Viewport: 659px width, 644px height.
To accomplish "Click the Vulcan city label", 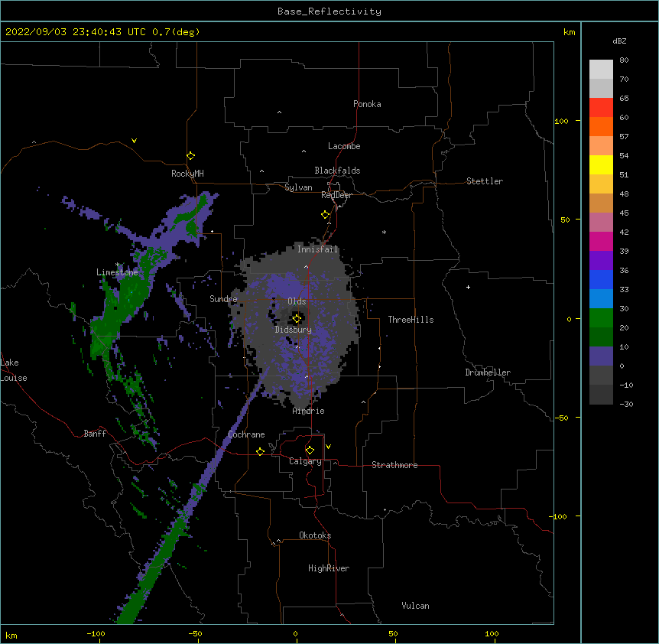I will [415, 606].
